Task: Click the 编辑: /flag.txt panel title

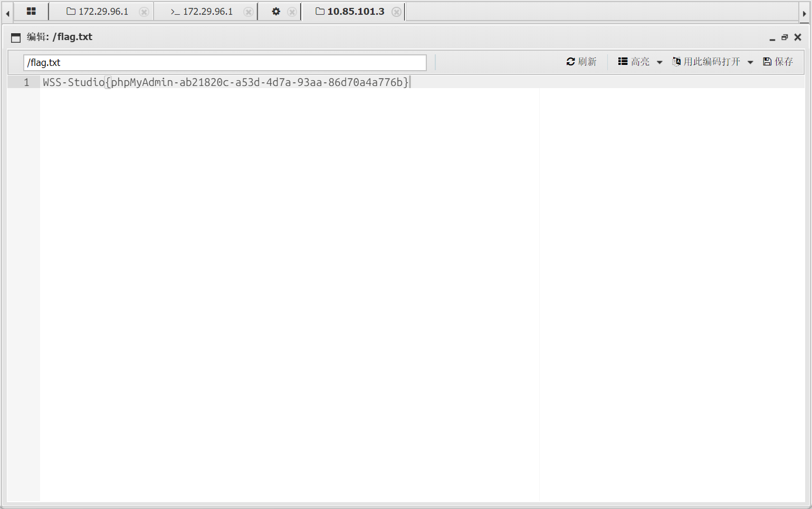Action: point(60,37)
